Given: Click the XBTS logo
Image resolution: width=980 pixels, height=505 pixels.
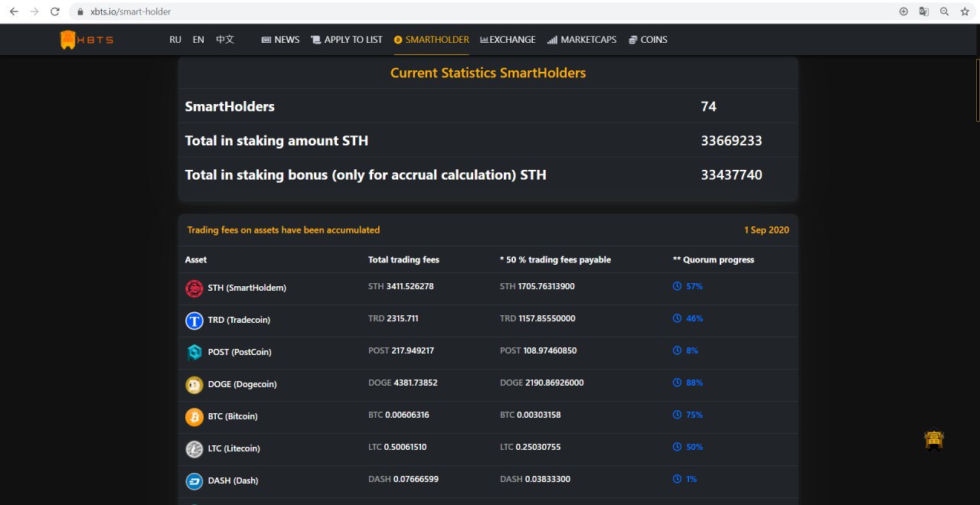Looking at the screenshot, I should pyautogui.click(x=87, y=40).
